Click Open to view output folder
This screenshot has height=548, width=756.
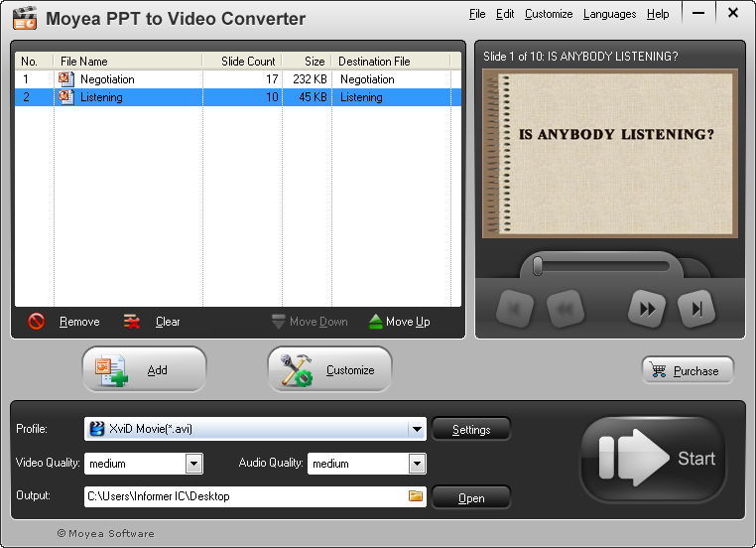point(471,497)
